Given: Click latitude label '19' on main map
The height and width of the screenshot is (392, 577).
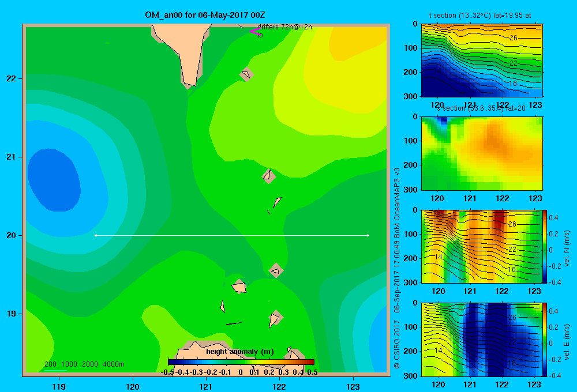Looking at the screenshot, I should [x=12, y=314].
